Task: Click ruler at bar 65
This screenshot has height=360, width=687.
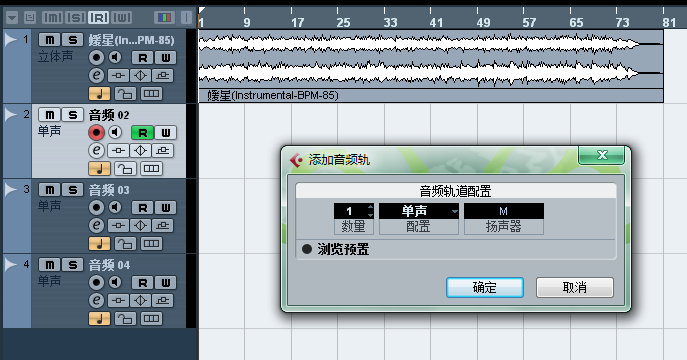Action: [x=576, y=22]
